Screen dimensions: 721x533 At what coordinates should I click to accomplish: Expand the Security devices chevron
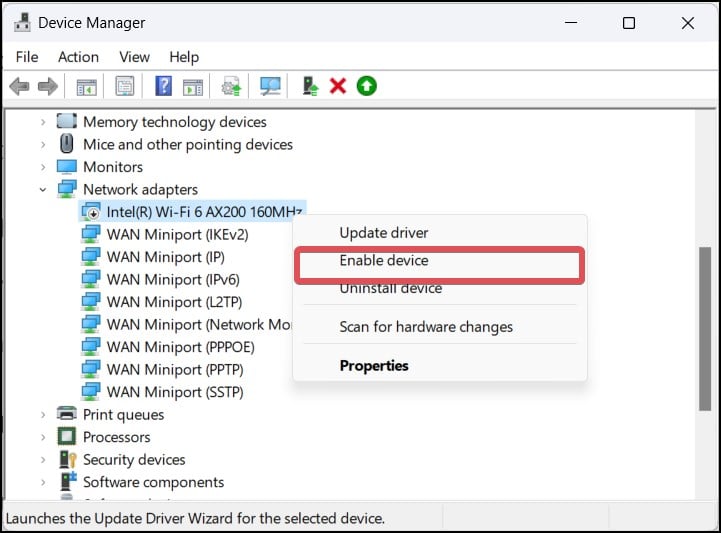tap(43, 460)
